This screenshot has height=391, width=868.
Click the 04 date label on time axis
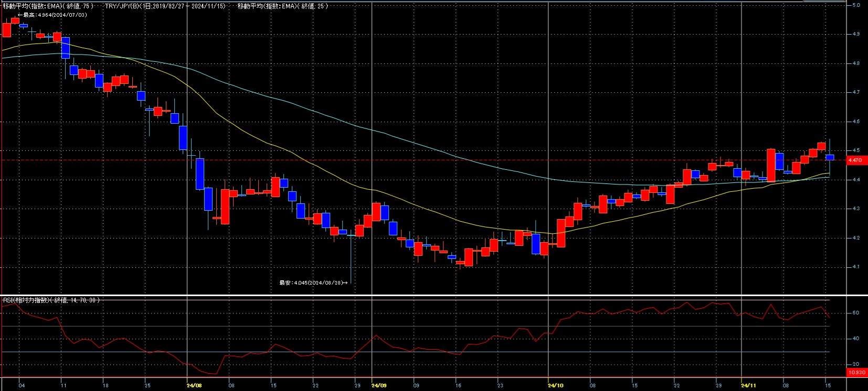[x=22, y=386]
